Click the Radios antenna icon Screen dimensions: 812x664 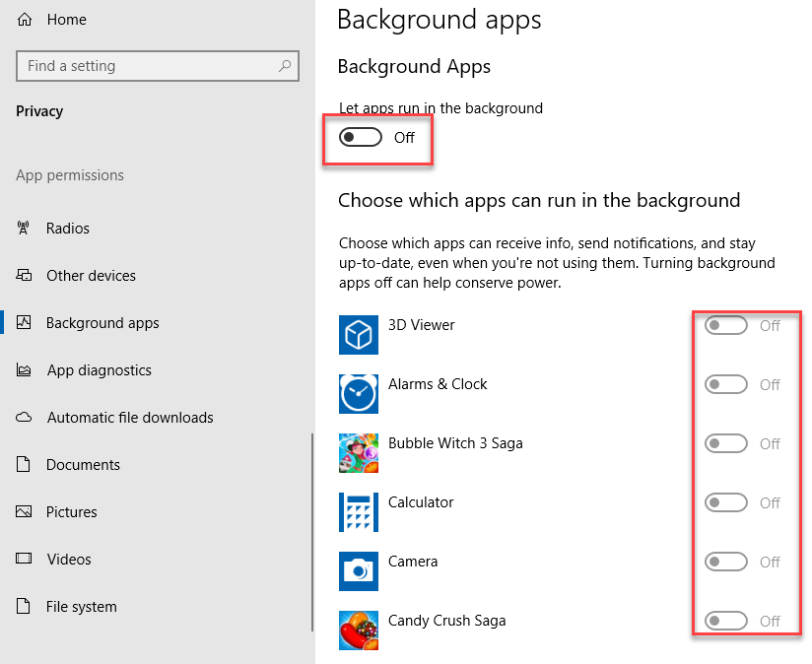tap(24, 228)
